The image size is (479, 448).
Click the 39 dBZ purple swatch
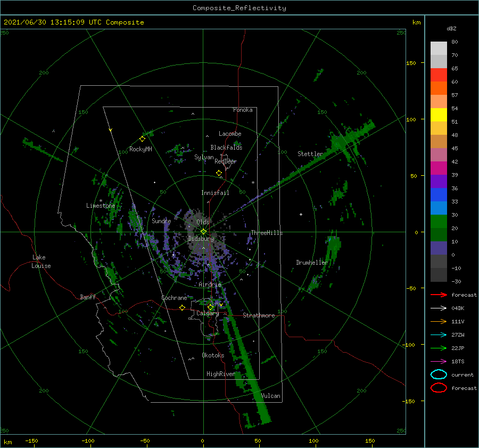(x=439, y=181)
